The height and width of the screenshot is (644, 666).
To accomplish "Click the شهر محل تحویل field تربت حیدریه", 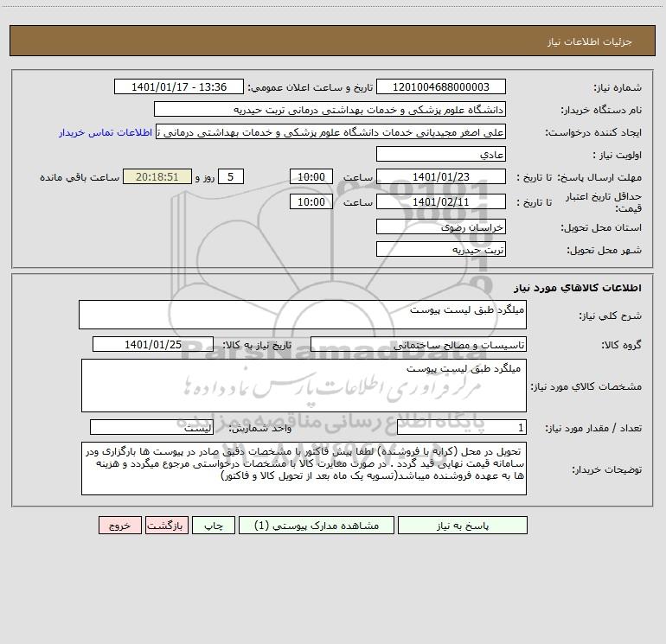I will (441, 249).
